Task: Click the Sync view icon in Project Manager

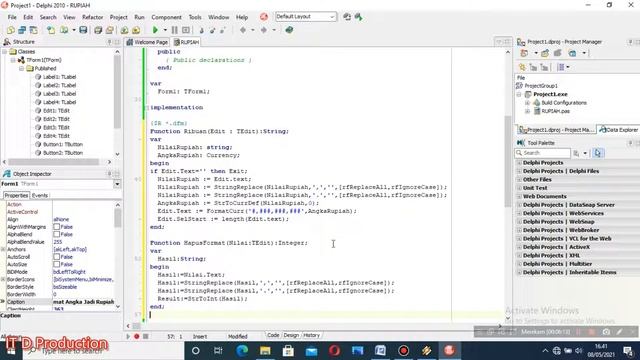Action: click(522, 67)
